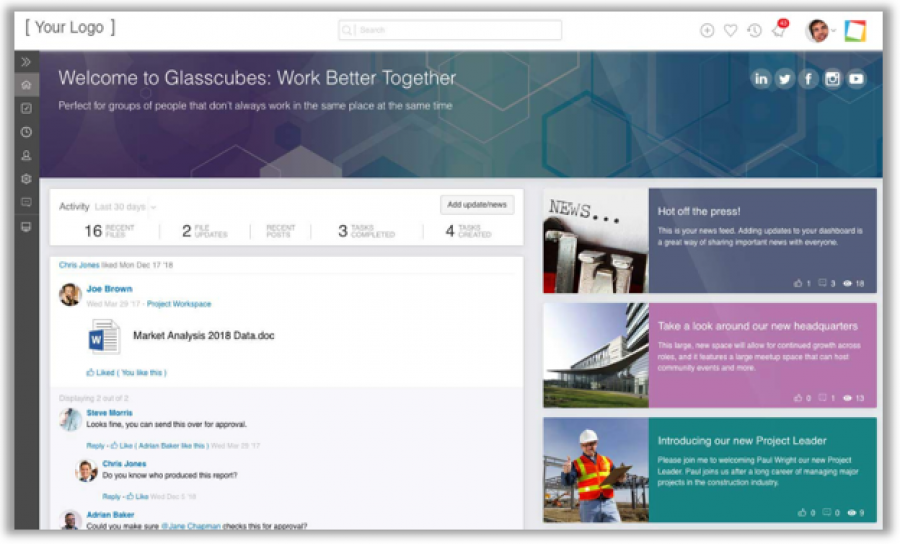
Task: View the 4 Tasks Created stat
Action: [x=468, y=231]
